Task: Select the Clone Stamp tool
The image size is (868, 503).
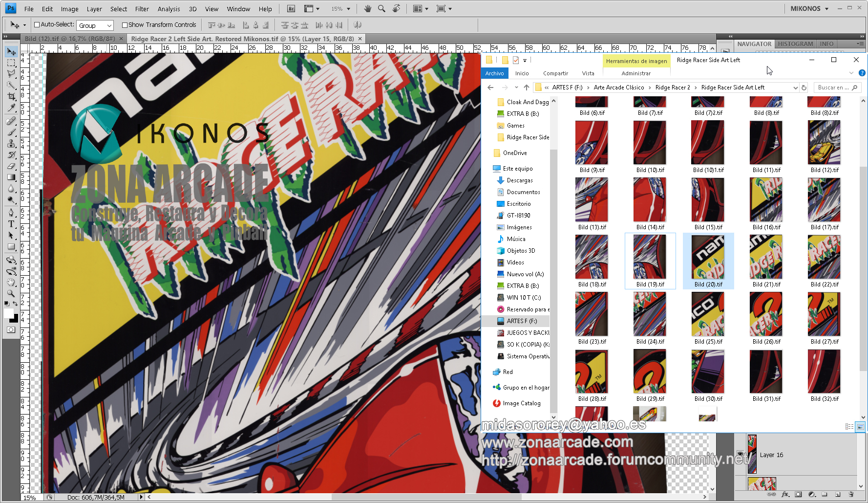Action: tap(11, 143)
